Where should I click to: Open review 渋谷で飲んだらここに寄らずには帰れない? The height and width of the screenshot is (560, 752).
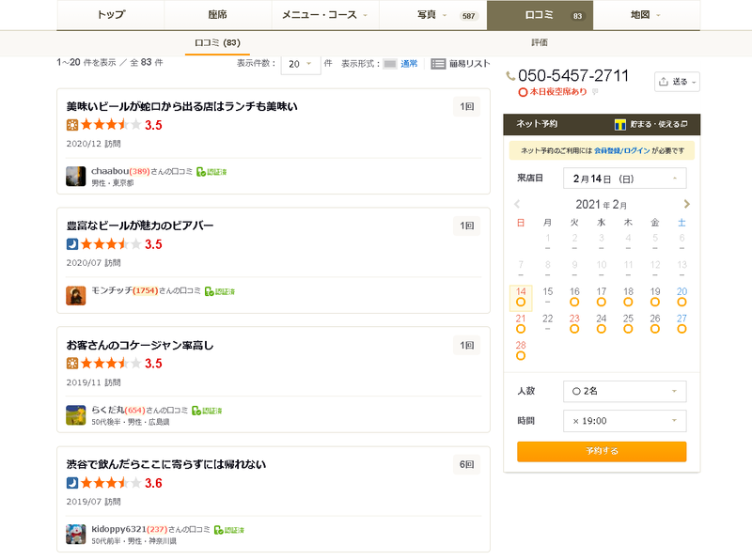tap(166, 464)
